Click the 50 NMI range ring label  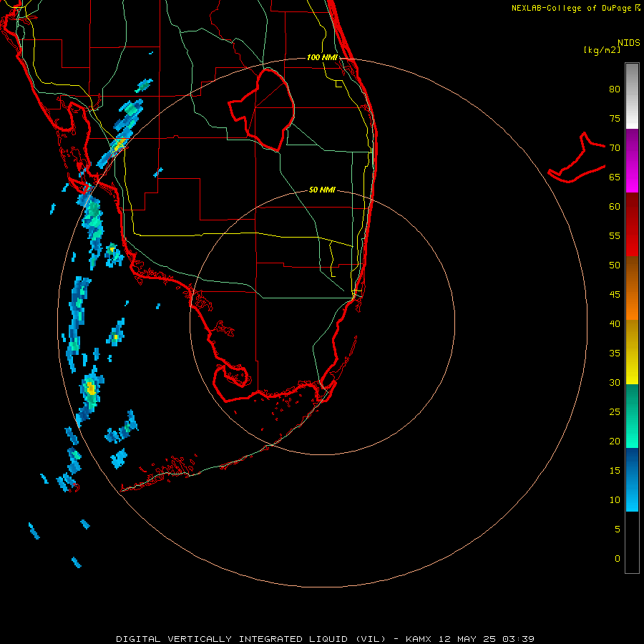click(x=322, y=190)
